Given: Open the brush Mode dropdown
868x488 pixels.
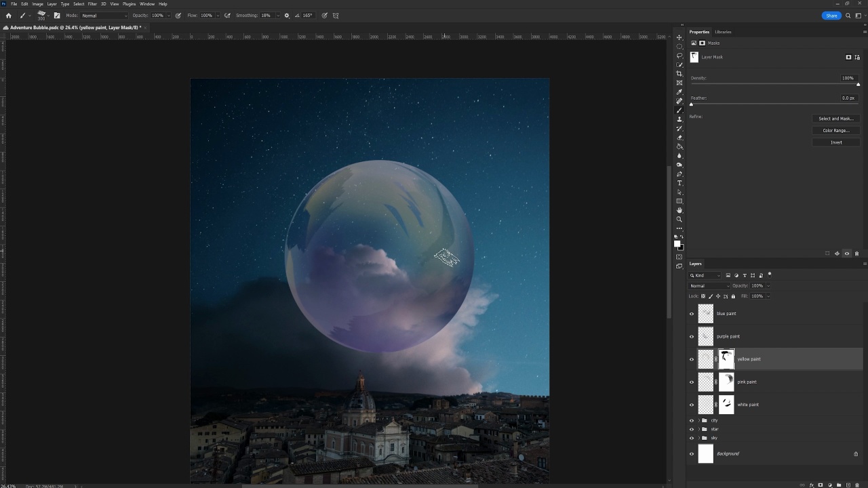Looking at the screenshot, I should [x=104, y=16].
